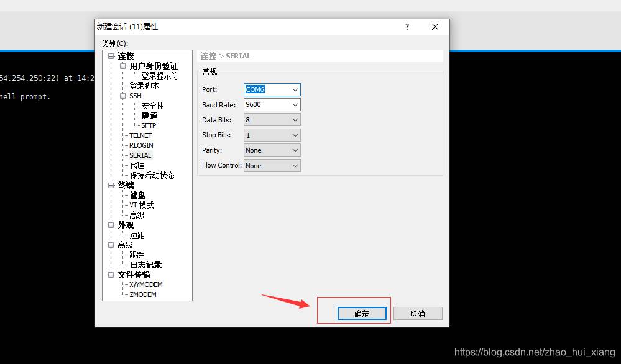Screen dimensions: 621x364
Task: Select 文件传输 category in tree
Action: point(134,275)
